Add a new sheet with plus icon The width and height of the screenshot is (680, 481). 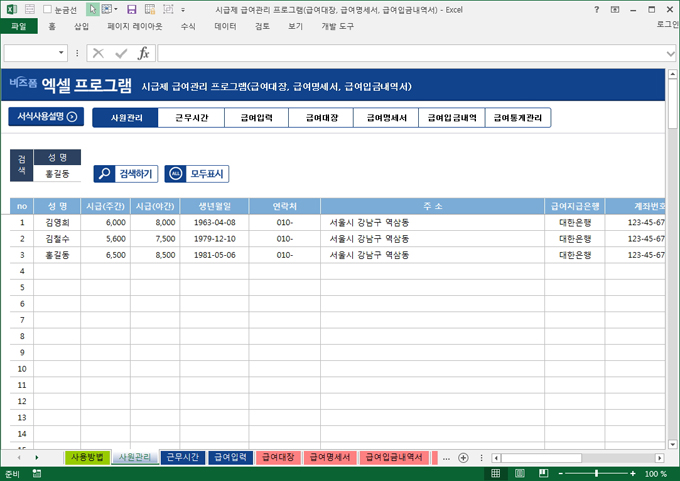pos(463,457)
